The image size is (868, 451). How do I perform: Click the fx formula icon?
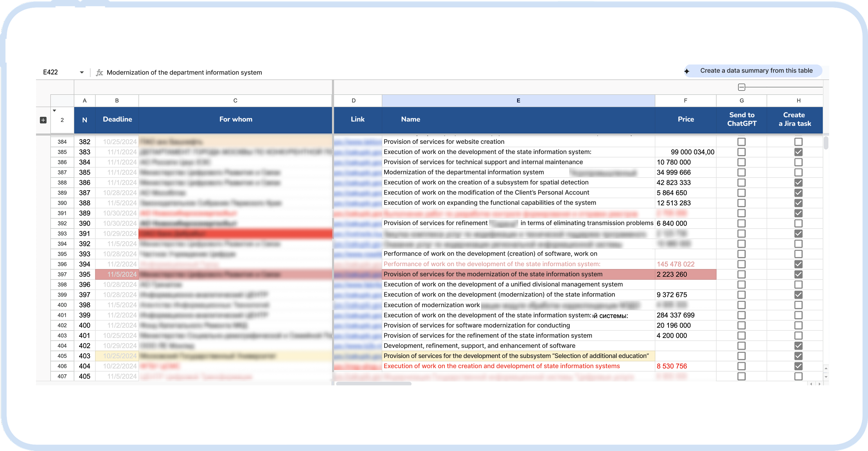click(x=99, y=72)
